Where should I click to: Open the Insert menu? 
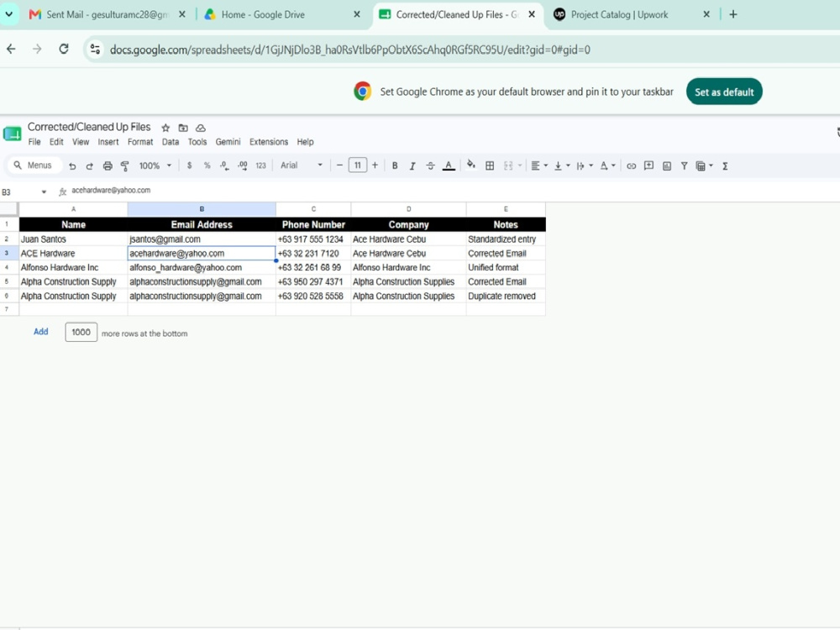coord(108,142)
